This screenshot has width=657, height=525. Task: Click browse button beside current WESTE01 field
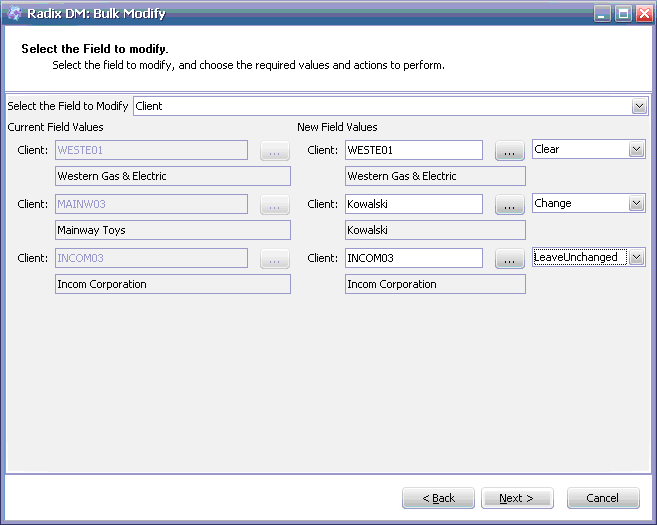coord(275,150)
